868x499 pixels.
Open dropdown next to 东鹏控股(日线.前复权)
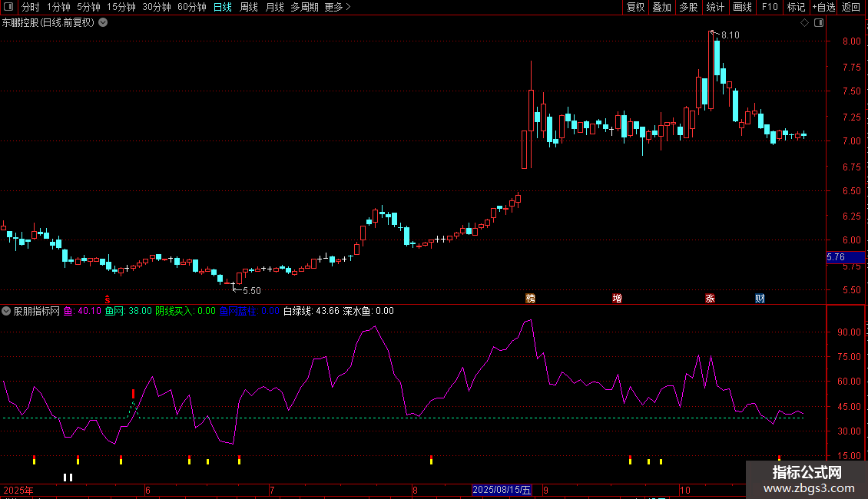tap(103, 23)
